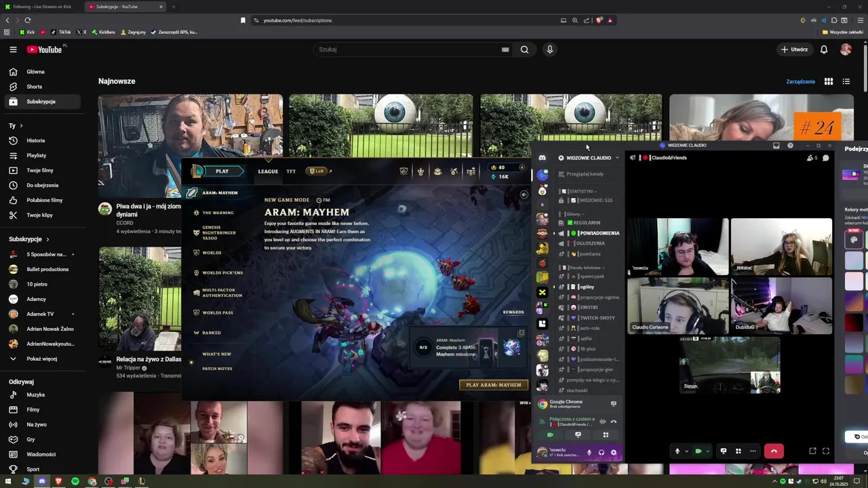Show Discord call chat bubble icon

(825, 158)
